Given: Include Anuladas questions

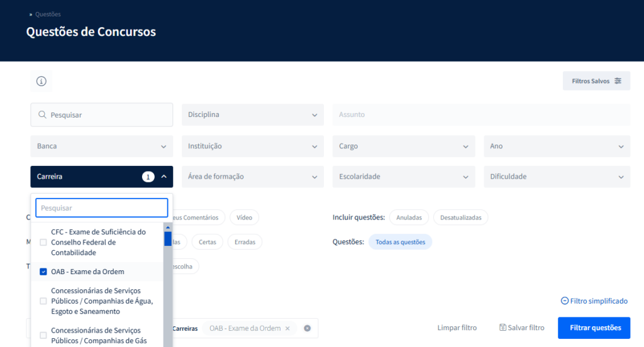Looking at the screenshot, I should pyautogui.click(x=409, y=218).
